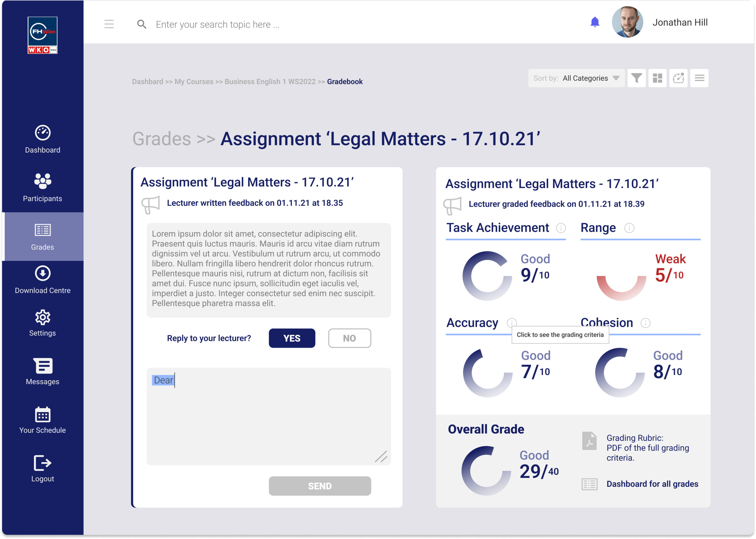
Task: Open Dashboard for all grades link
Action: [652, 484]
